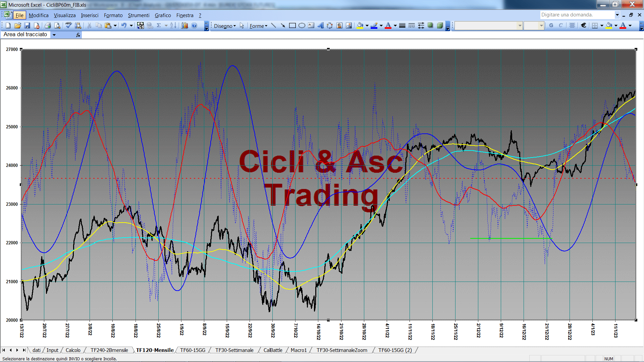
Task: Click the Borders grid icon
Action: click(595, 25)
